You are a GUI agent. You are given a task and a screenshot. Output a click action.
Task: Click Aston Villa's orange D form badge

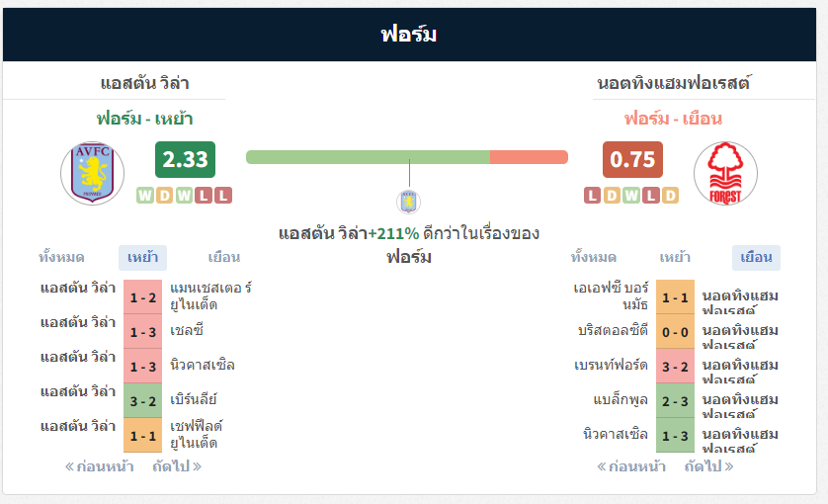[x=165, y=196]
